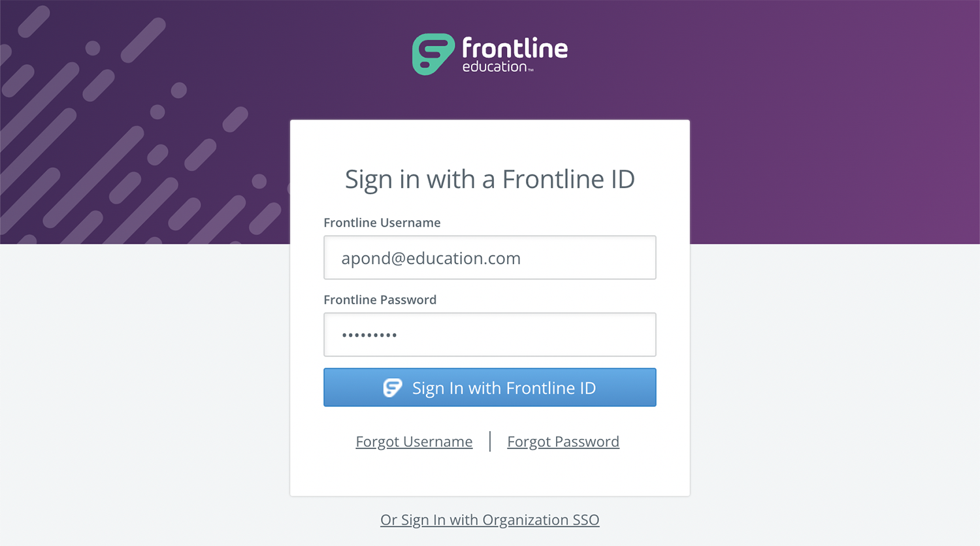The width and height of the screenshot is (980, 546).
Task: Click the white Frontline icon inside sign-in button
Action: [x=393, y=388]
